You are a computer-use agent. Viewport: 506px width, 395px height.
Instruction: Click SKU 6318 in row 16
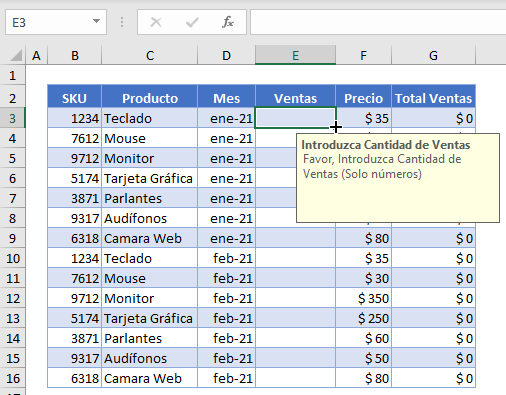(74, 378)
